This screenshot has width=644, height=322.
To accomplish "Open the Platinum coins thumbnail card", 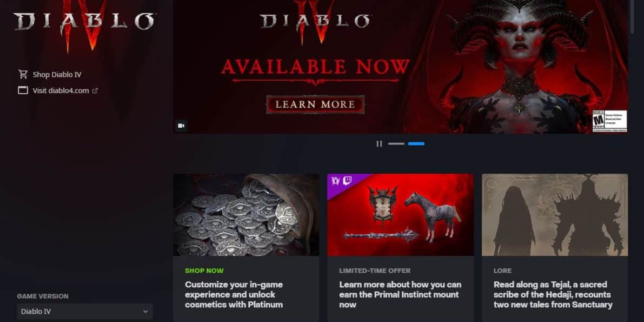I will 246,215.
